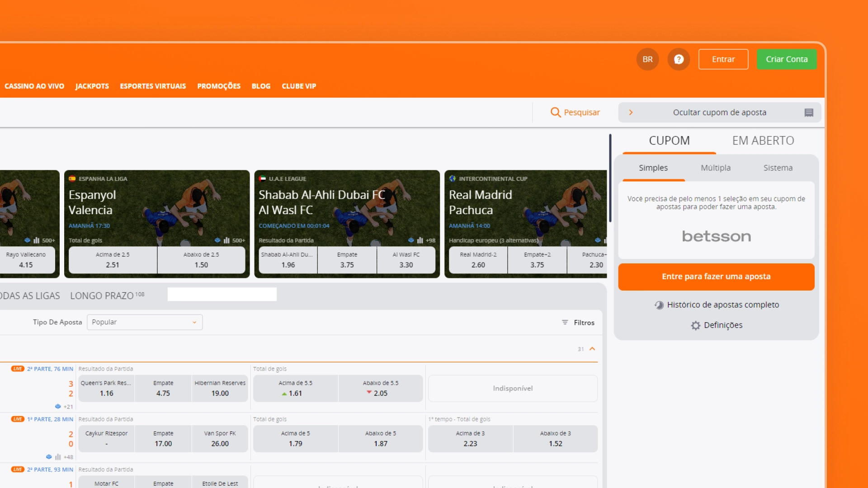
Task: Toggle 'Ocultar cupom de aposta' to hide the slip
Action: [719, 112]
